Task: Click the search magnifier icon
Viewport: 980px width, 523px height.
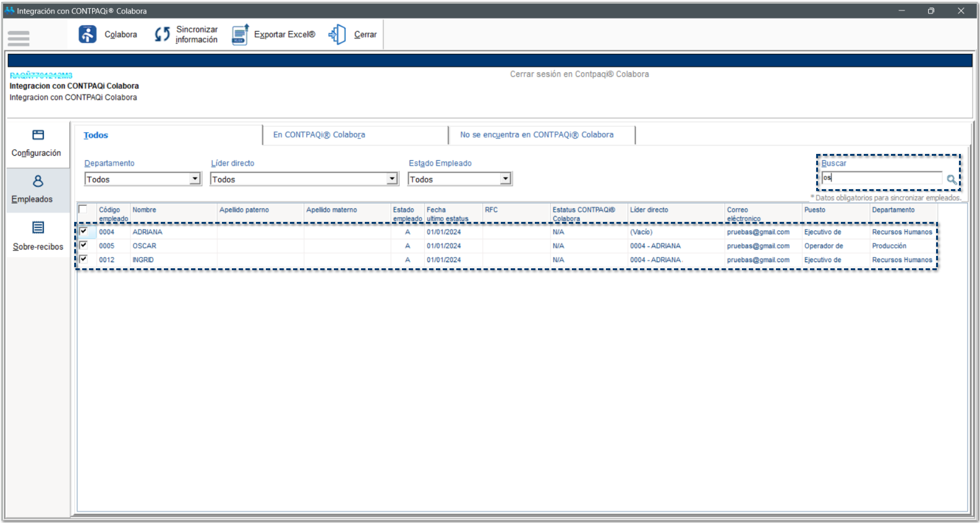Action: pyautogui.click(x=952, y=179)
